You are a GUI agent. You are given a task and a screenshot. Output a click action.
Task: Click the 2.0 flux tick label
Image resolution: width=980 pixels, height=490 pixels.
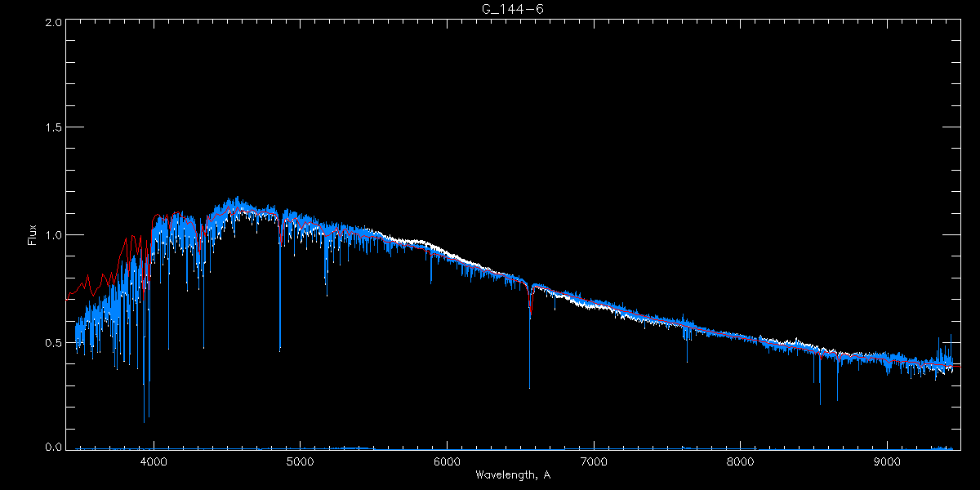pyautogui.click(x=51, y=23)
